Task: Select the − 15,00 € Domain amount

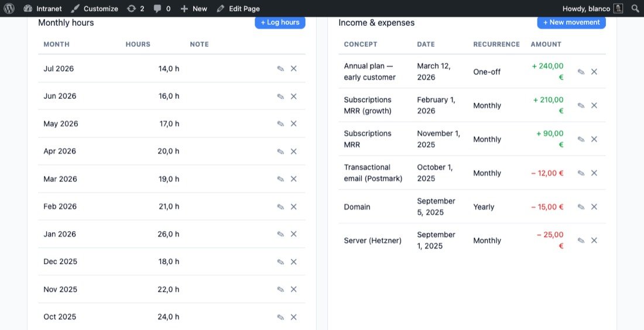Action: pyautogui.click(x=547, y=207)
